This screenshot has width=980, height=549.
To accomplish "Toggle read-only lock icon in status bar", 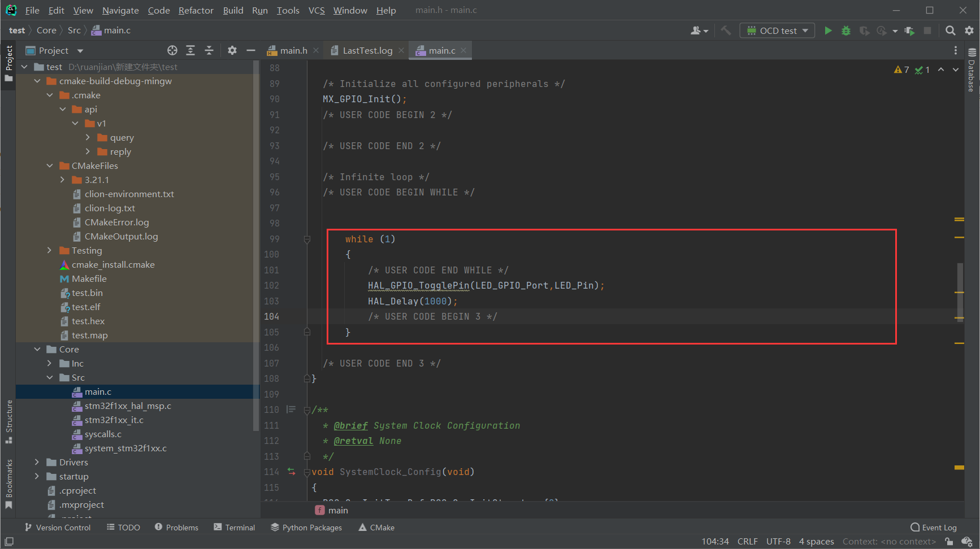I will [949, 541].
